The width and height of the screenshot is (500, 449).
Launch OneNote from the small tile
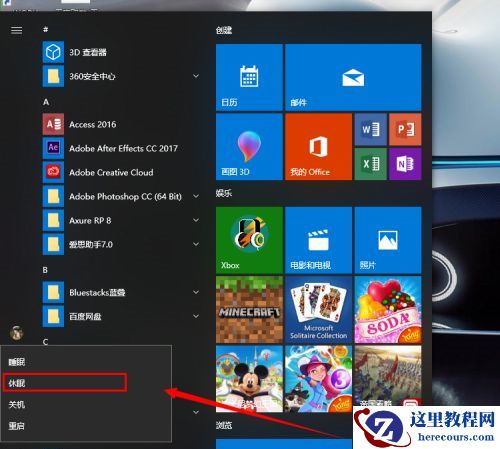(x=405, y=164)
